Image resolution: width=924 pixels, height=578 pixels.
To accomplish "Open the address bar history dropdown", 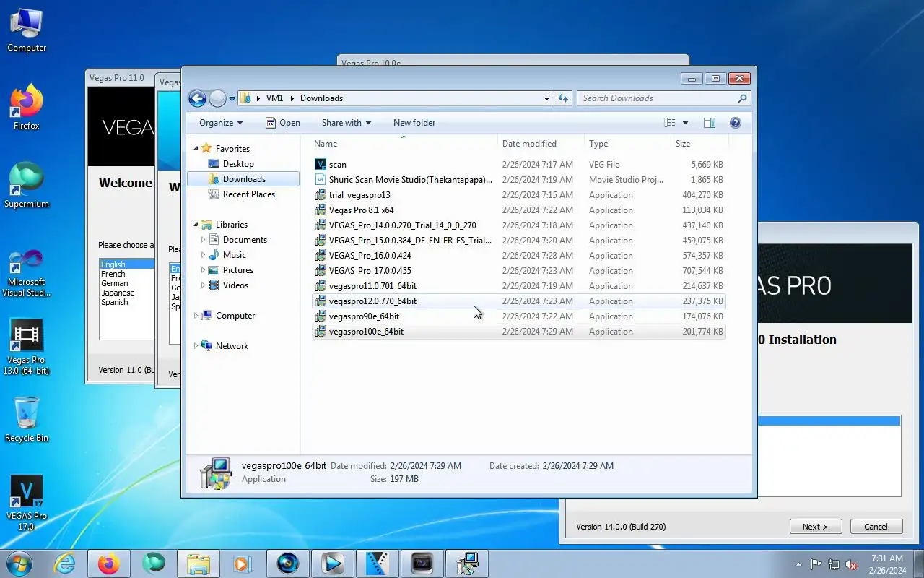I will [546, 98].
